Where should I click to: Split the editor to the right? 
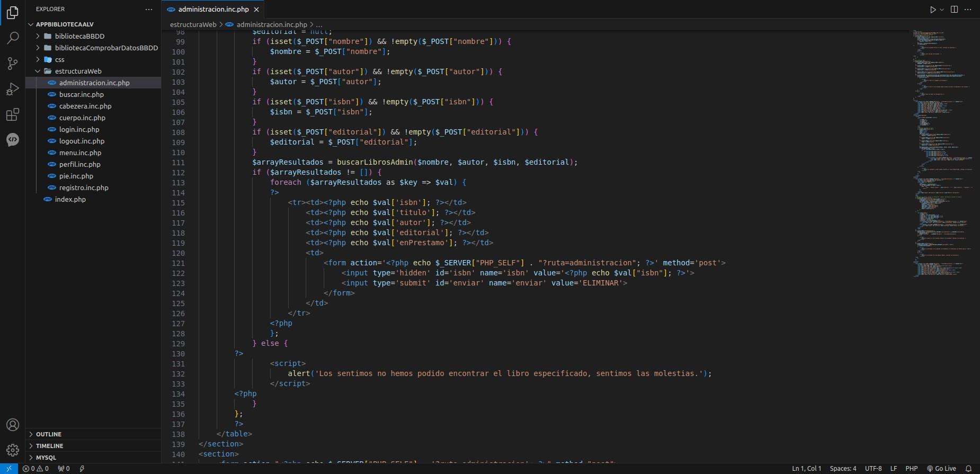coord(954,10)
